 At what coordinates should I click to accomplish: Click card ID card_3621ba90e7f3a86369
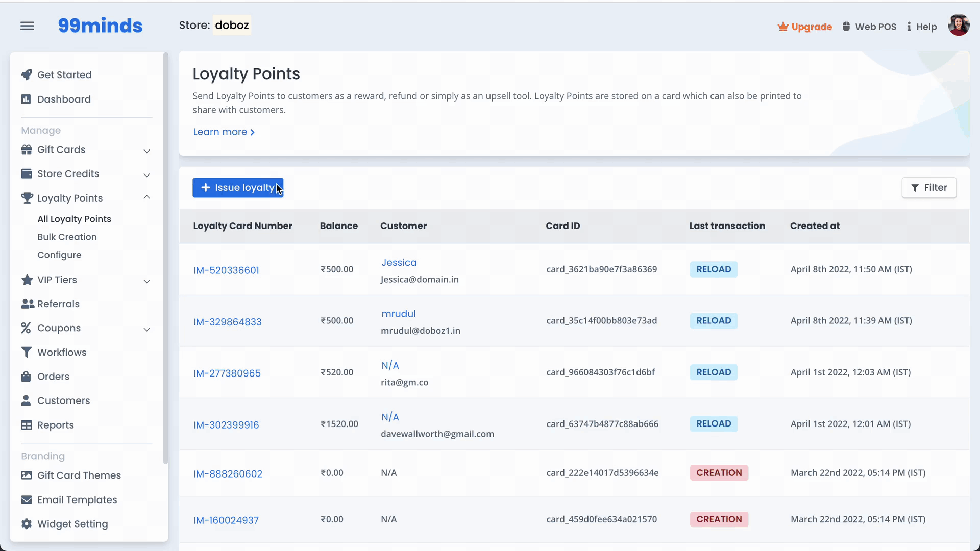coord(601,269)
